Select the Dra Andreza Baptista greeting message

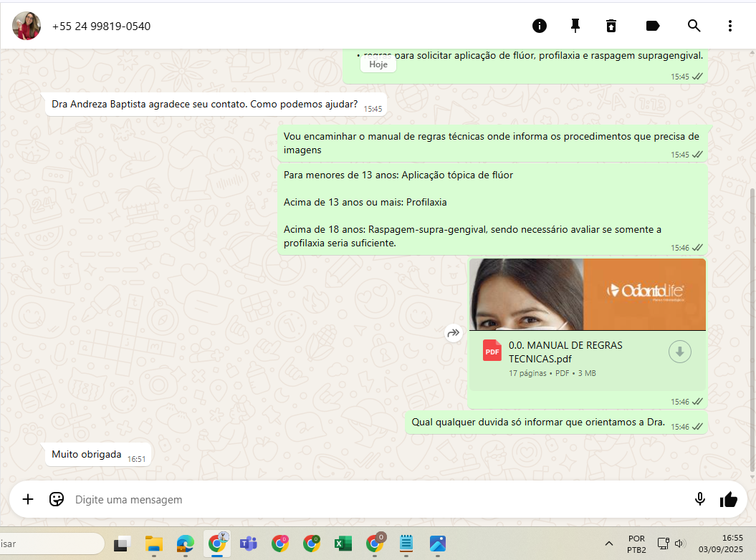tap(216, 105)
